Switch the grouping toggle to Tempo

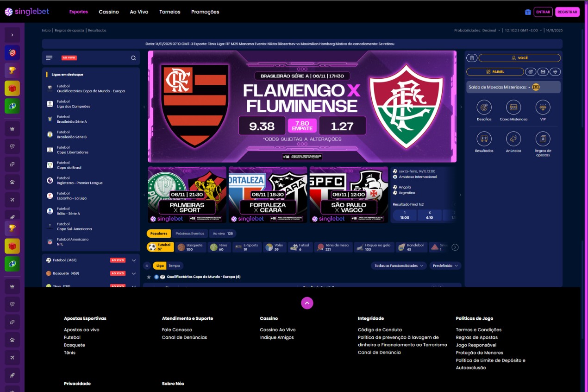click(174, 266)
